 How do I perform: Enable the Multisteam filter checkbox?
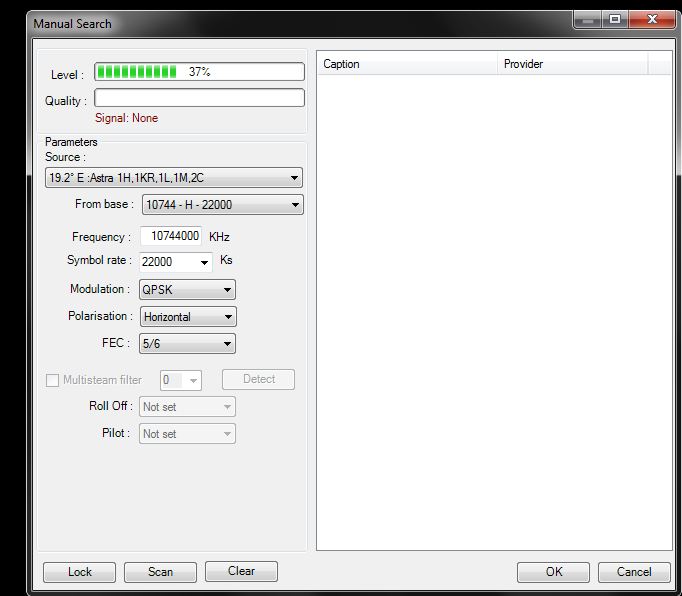coord(53,380)
